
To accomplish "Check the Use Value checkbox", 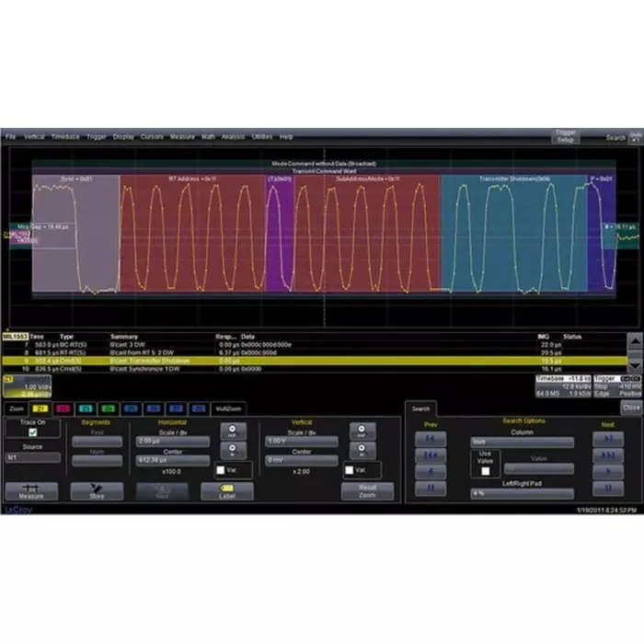I will [x=485, y=471].
